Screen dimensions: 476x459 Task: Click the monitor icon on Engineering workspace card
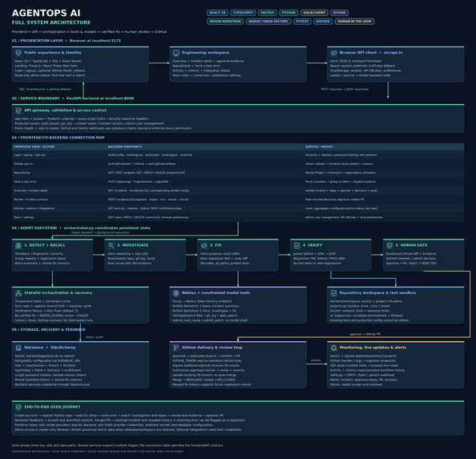(176, 53)
